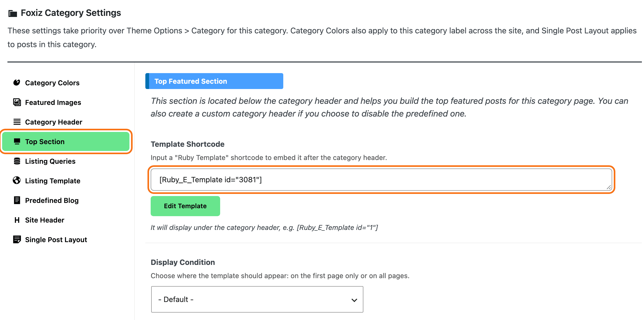Click the Top Featured Section heading bar
This screenshot has width=644, height=320.
214,81
